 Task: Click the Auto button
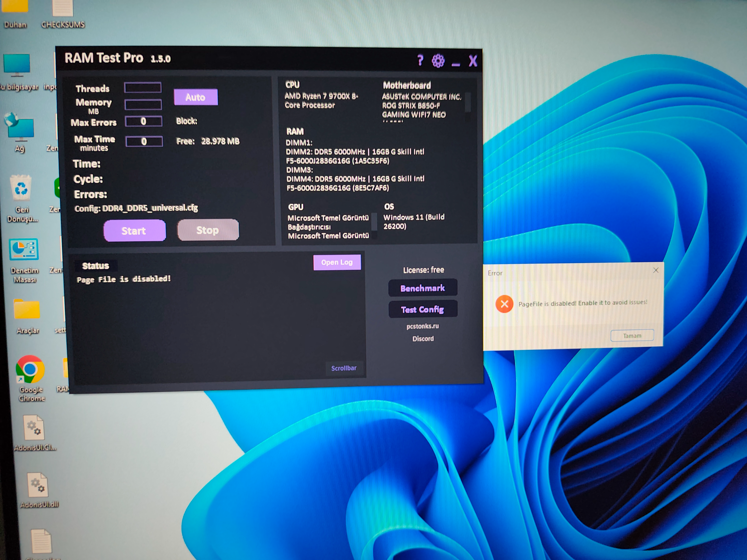pos(196,97)
